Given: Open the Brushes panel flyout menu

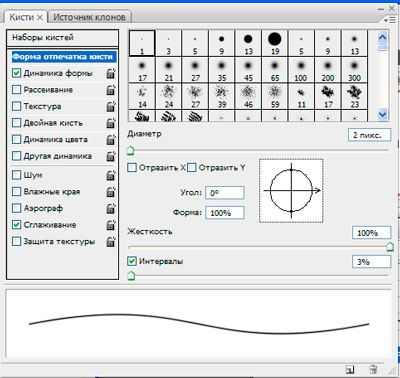Looking at the screenshot, I should [x=389, y=20].
